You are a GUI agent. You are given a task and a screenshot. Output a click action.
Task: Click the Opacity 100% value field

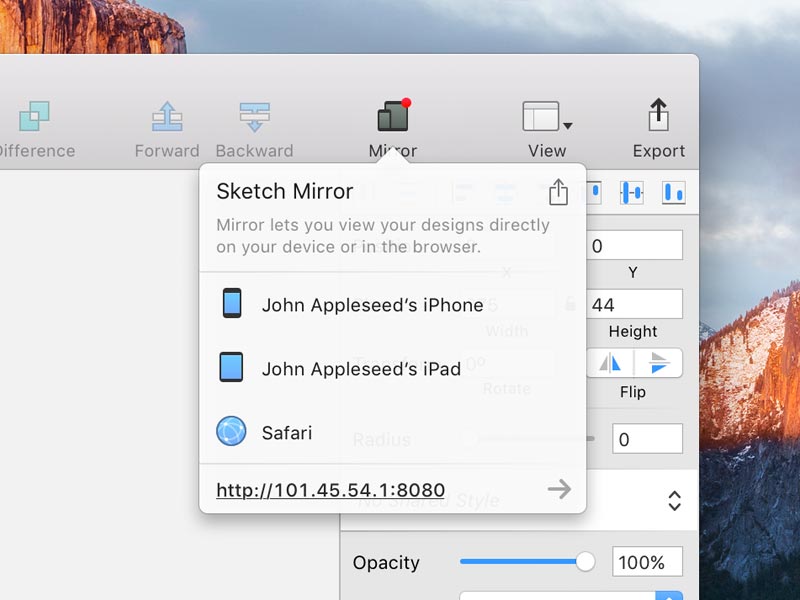pyautogui.click(x=647, y=562)
